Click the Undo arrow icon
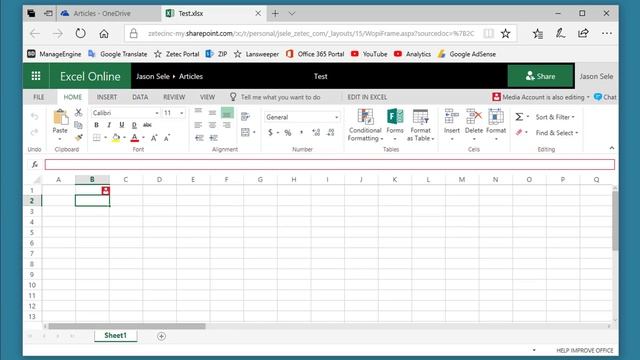This screenshot has width=640, height=360. pyautogui.click(x=34, y=117)
